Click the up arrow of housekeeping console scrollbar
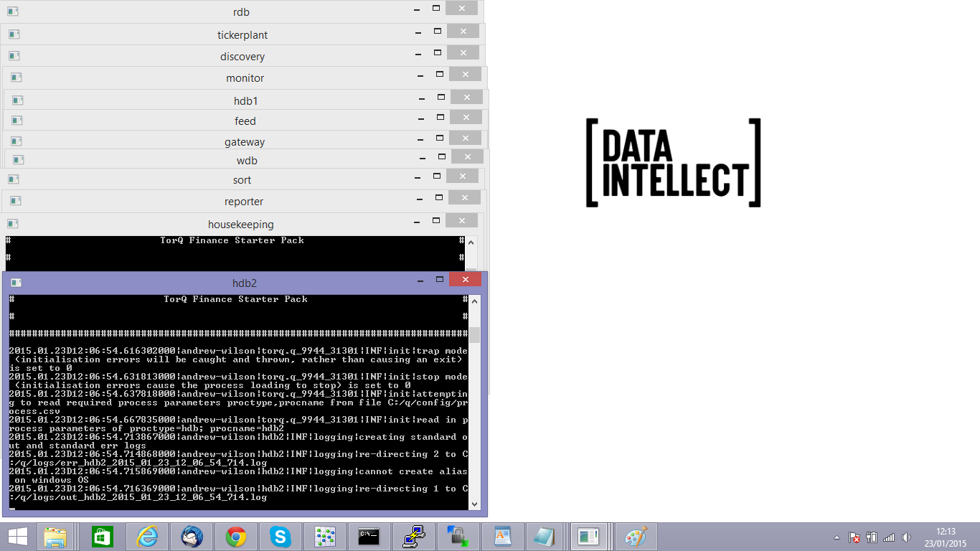980x551 pixels. click(471, 242)
